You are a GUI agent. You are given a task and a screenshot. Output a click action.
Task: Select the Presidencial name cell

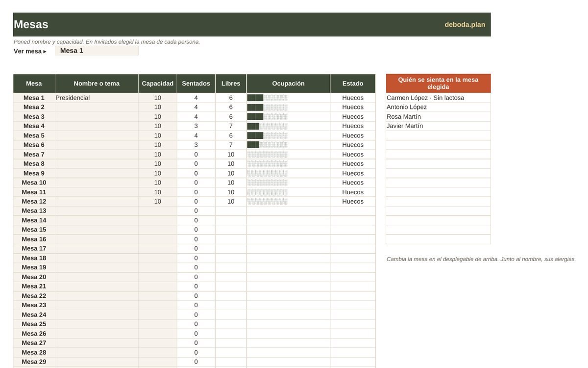pyautogui.click(x=97, y=98)
